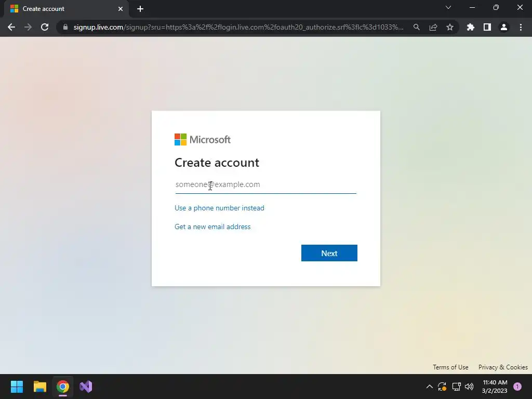Open the Chrome profile avatar

[x=504, y=27]
